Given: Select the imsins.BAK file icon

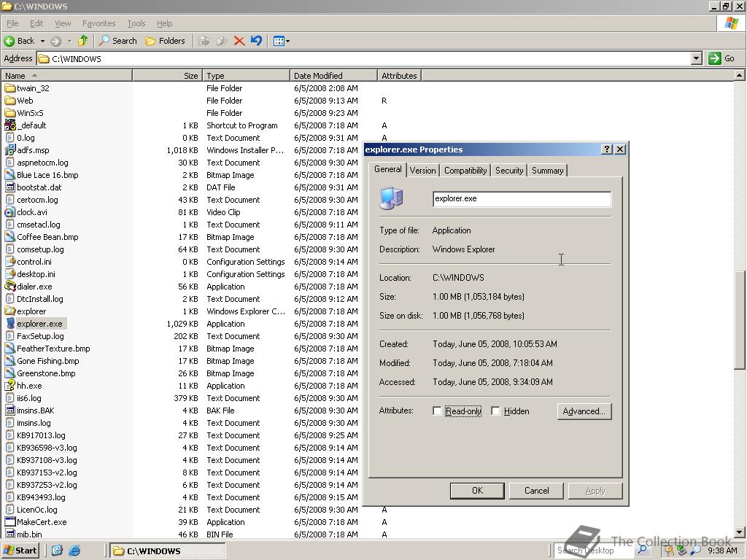Looking at the screenshot, I should 9,410.
